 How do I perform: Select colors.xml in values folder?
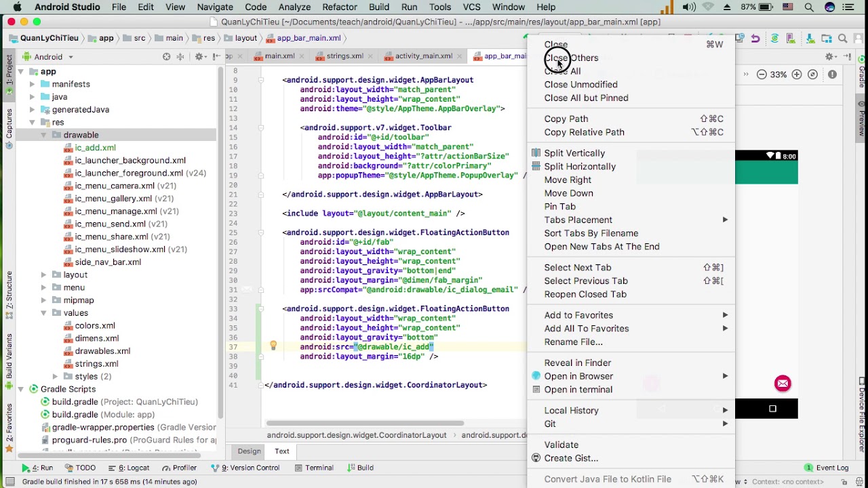coord(95,326)
